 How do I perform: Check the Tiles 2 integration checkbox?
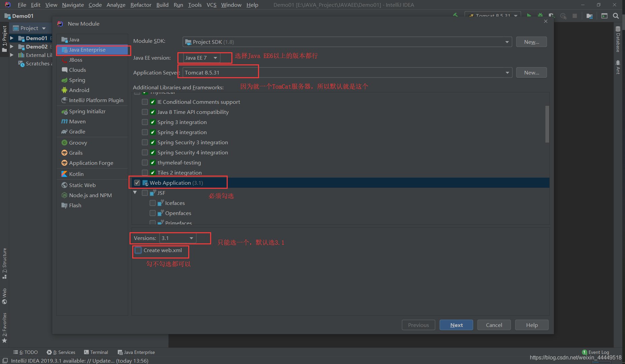(145, 173)
